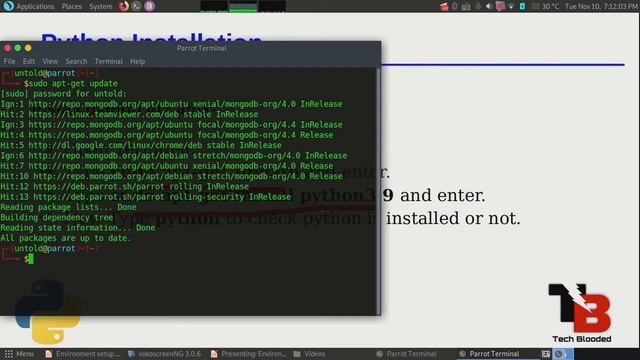This screenshot has height=360, width=640.
Task: Click the cyan tray icon
Action: (522, 7)
